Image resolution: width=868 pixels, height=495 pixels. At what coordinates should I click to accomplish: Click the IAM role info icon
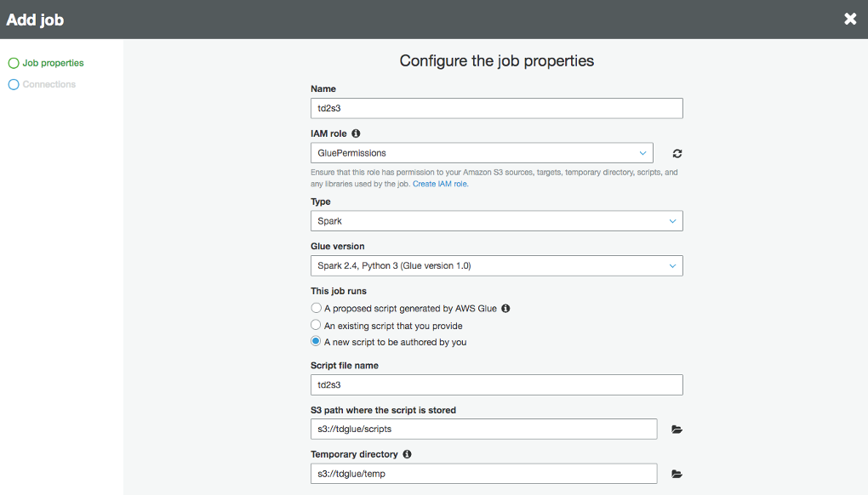[356, 134]
